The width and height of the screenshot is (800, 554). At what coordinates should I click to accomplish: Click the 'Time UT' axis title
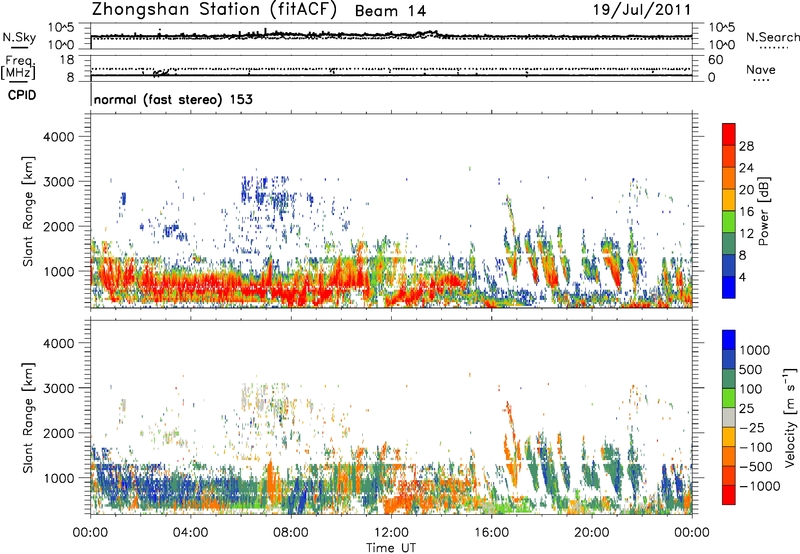[x=391, y=548]
